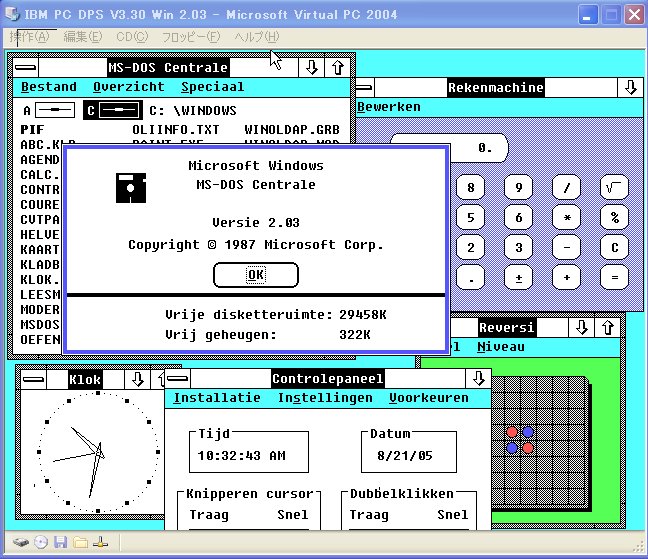The image size is (648, 559).
Task: Open Voorkeuren menu in Controlepaneel
Action: (429, 398)
